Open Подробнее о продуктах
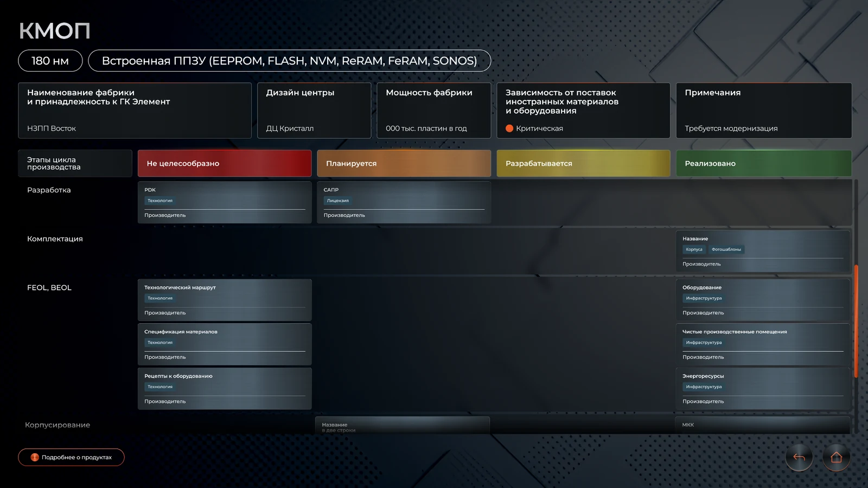Viewport: 868px width, 488px height. [x=71, y=457]
